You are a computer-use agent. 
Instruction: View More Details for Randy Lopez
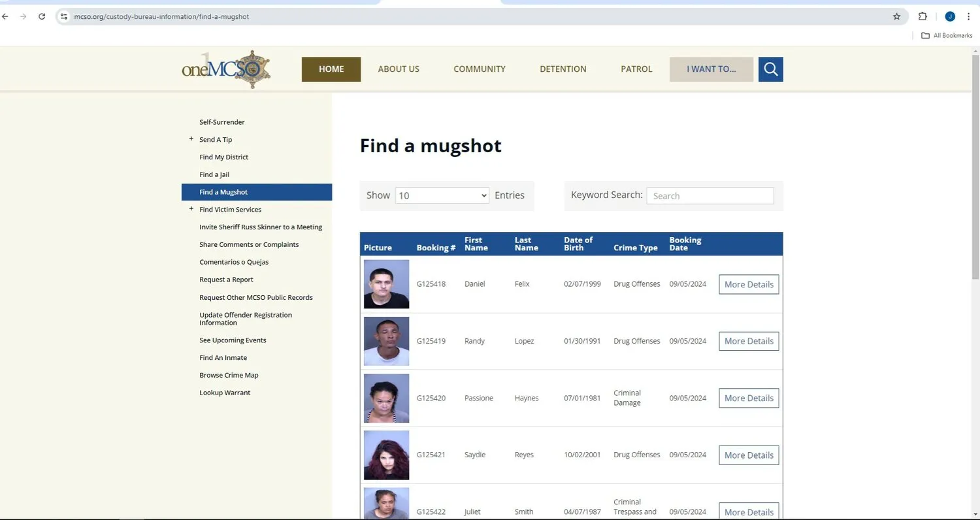(749, 341)
